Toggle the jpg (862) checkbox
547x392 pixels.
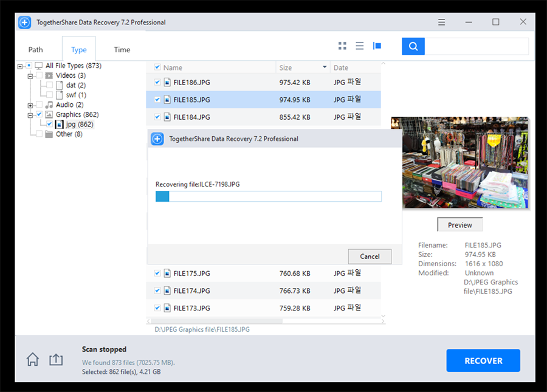pos(50,124)
